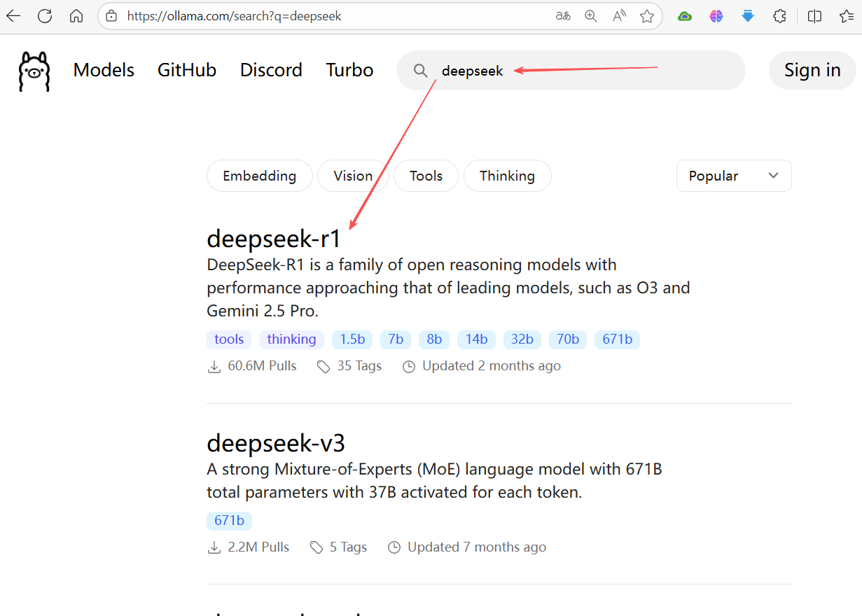Open the GitHub navigation link
The height and width of the screenshot is (616, 862).
click(x=187, y=70)
